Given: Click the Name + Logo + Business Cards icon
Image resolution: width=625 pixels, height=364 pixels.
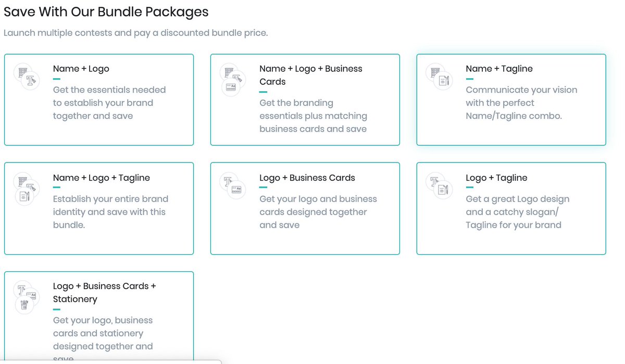Looking at the screenshot, I should point(232,80).
